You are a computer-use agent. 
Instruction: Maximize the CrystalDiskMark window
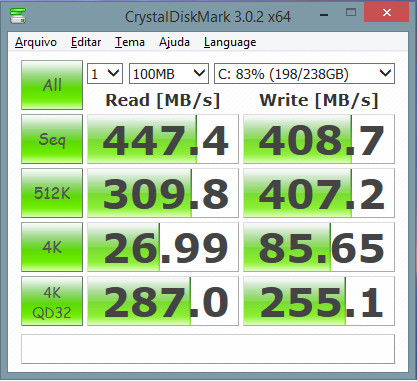pyautogui.click(x=351, y=13)
